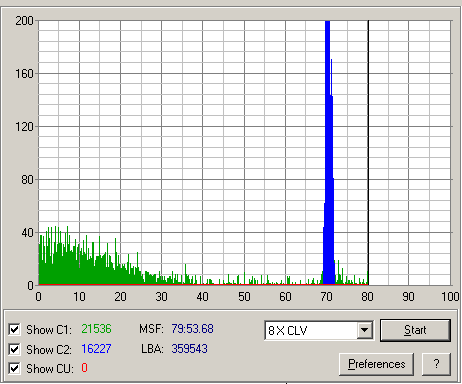
Task: Click the 100 label on the horizontal axis
Action: (450, 296)
